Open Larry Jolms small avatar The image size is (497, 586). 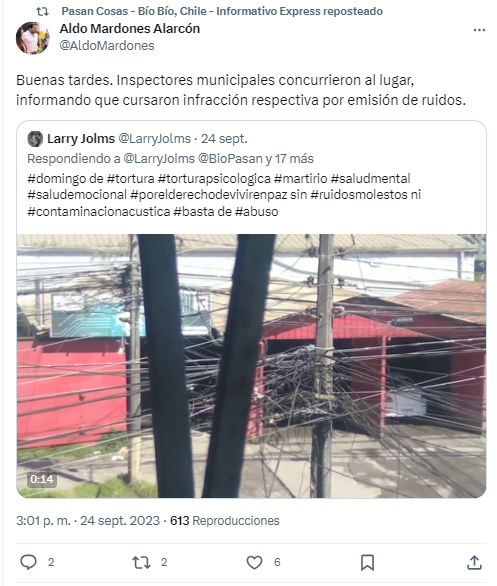(x=35, y=139)
